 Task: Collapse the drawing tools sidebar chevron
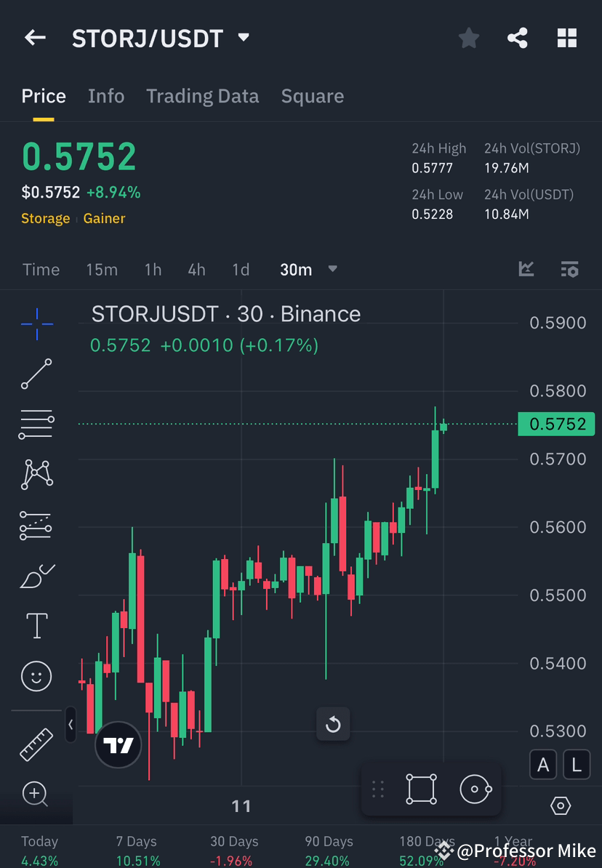(x=71, y=726)
